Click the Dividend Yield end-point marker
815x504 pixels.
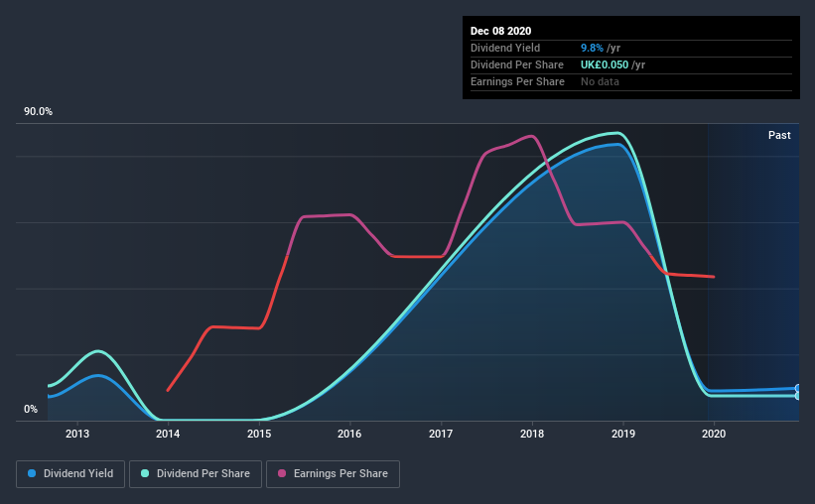pos(798,388)
